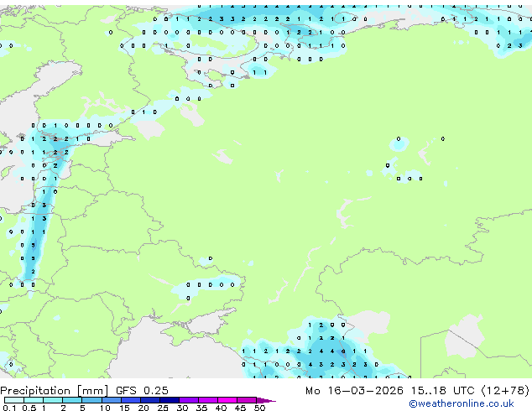Select the "30" legend scale label

coord(182,408)
